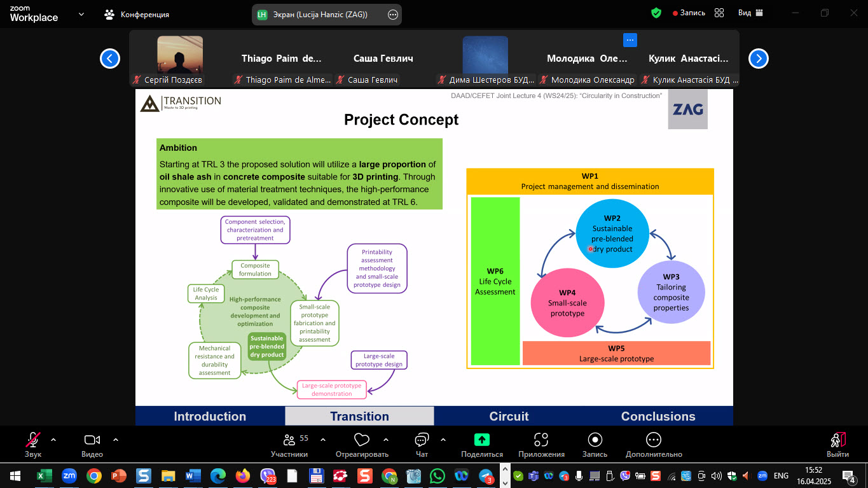Expand the participants options arrow beside Участники

(x=323, y=440)
